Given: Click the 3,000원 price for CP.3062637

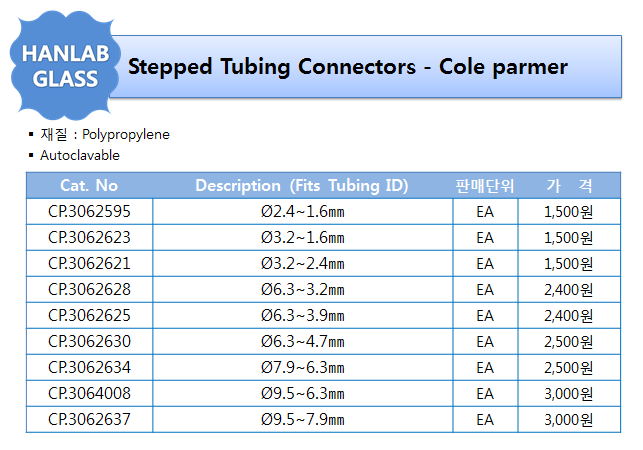Looking at the screenshot, I should coord(568,419).
